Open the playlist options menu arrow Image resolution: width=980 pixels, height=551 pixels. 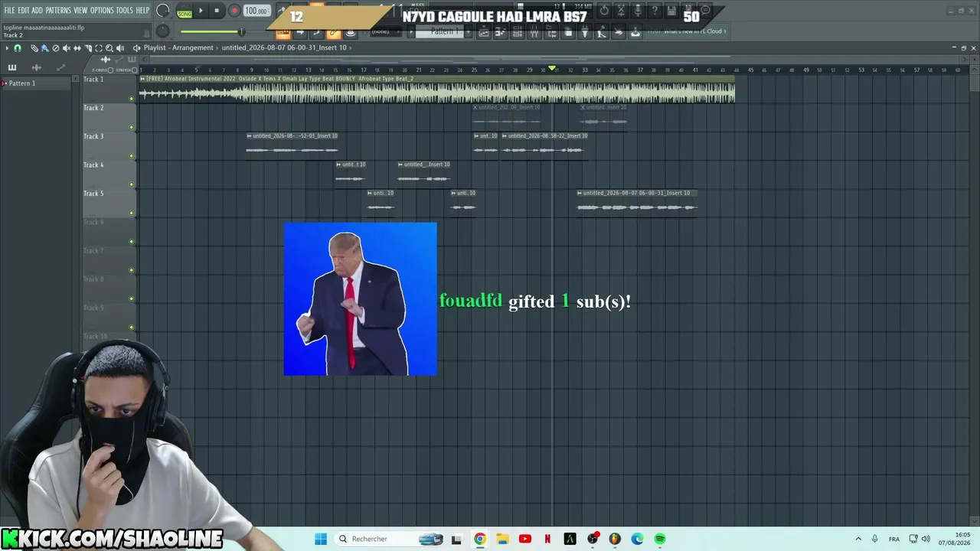(7, 47)
